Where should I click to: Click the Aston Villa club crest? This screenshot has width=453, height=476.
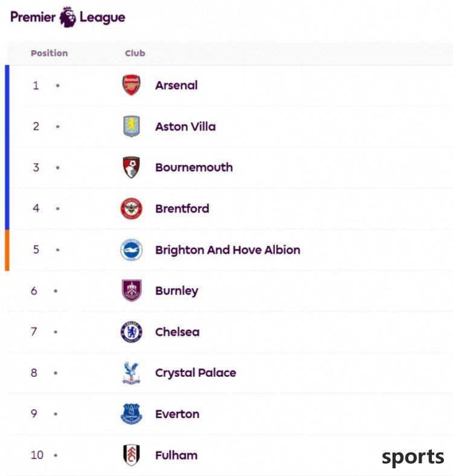[x=131, y=126]
